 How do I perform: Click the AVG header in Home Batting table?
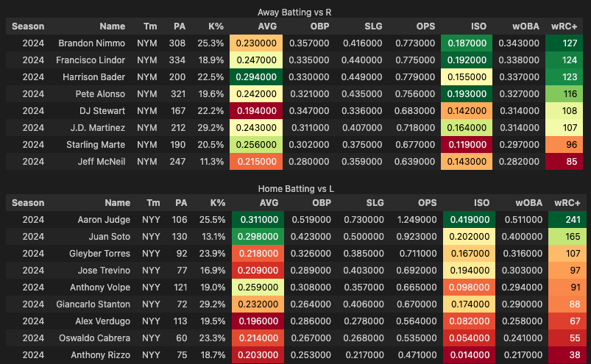pos(269,203)
